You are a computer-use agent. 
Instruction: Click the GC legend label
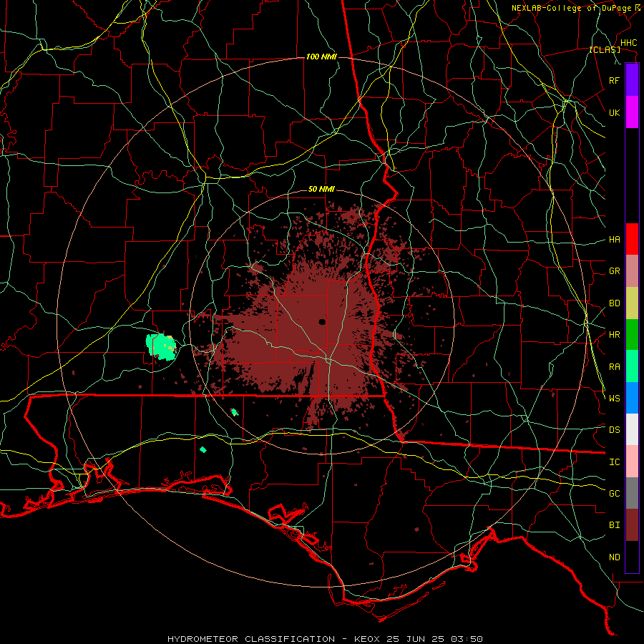coord(614,494)
